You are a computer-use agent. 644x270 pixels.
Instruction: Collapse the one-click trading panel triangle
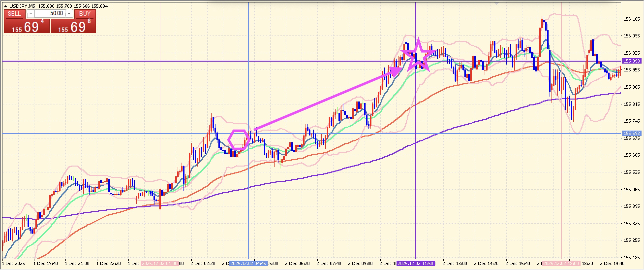coord(5,6)
